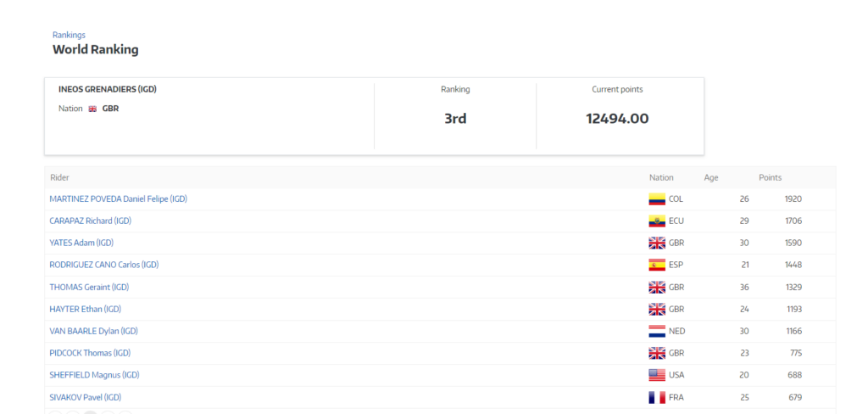Viewport: 868px width, 414px height.
Task: Click the Ecuador flag icon
Action: (x=656, y=221)
